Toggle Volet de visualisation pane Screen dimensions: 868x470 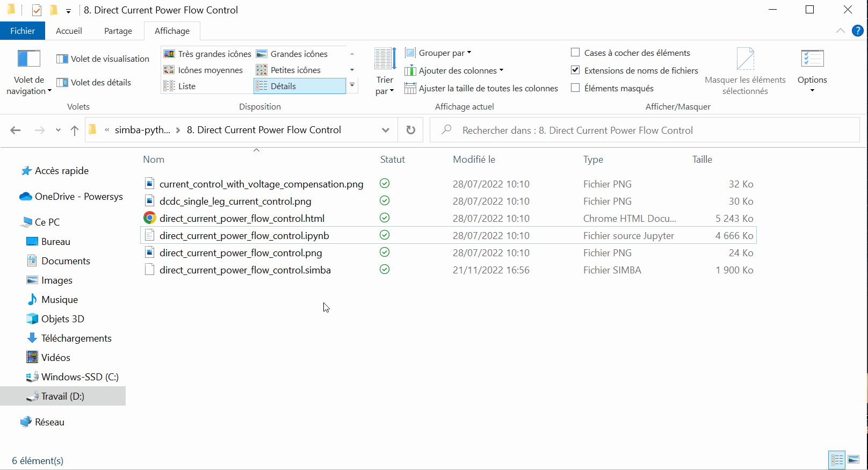pyautogui.click(x=104, y=59)
